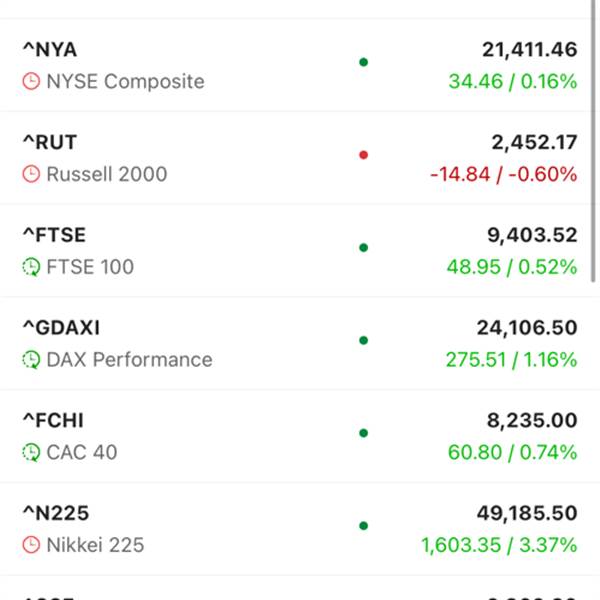600x600 pixels.
Task: Click the green status dot in ^FTSE row
Action: point(363,247)
